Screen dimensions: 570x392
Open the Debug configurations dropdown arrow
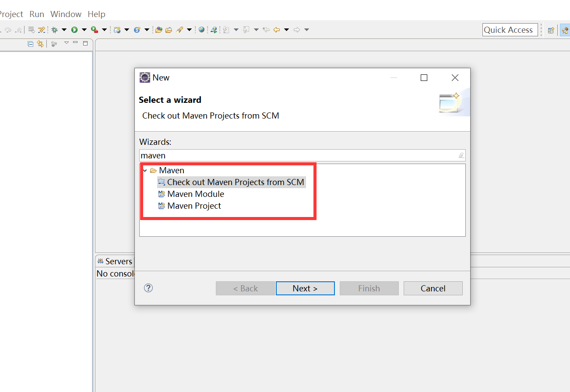click(64, 30)
